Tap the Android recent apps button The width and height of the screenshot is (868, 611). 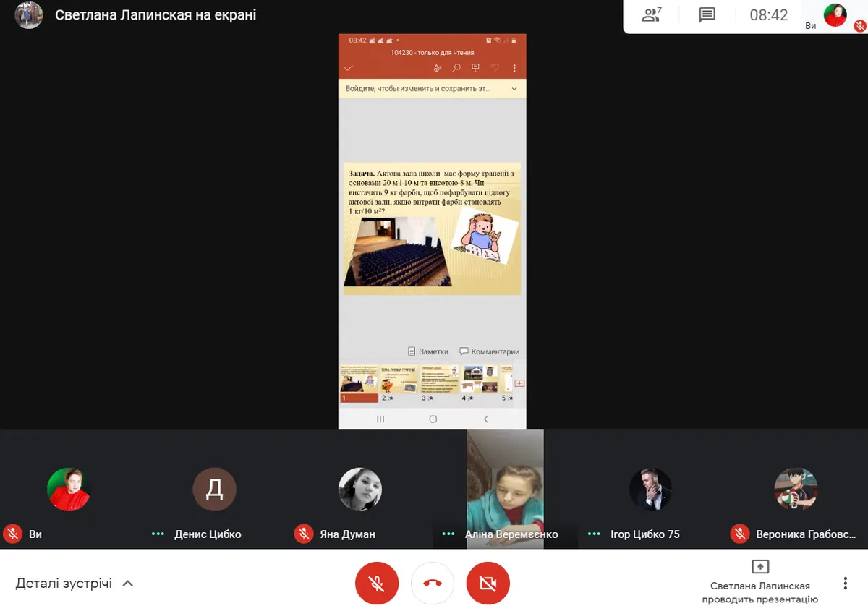click(380, 419)
